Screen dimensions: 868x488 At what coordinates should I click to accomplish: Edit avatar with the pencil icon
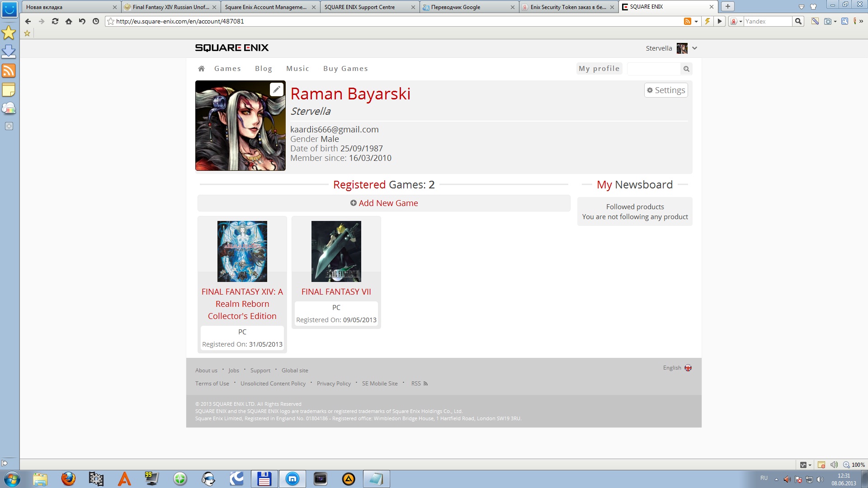[x=276, y=89]
